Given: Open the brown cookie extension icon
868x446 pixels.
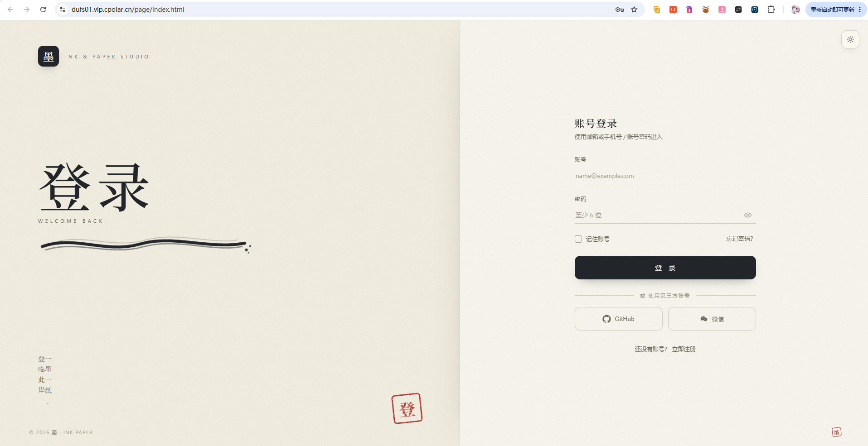Looking at the screenshot, I should pyautogui.click(x=706, y=10).
